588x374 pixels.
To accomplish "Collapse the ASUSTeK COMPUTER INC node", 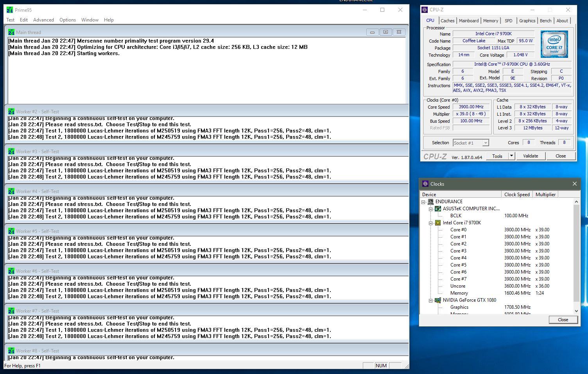I will tap(430, 209).
